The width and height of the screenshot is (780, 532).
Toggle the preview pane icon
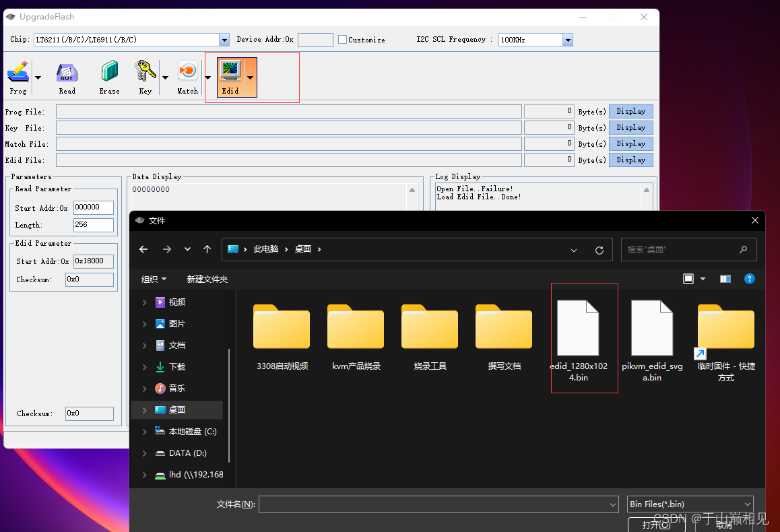click(725, 279)
